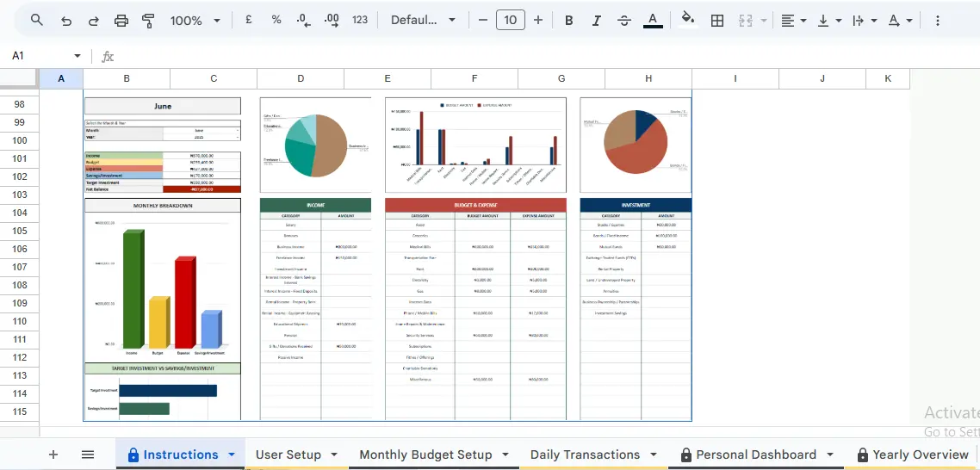Undo the last action
Image resolution: width=980 pixels, height=470 pixels.
tap(65, 21)
